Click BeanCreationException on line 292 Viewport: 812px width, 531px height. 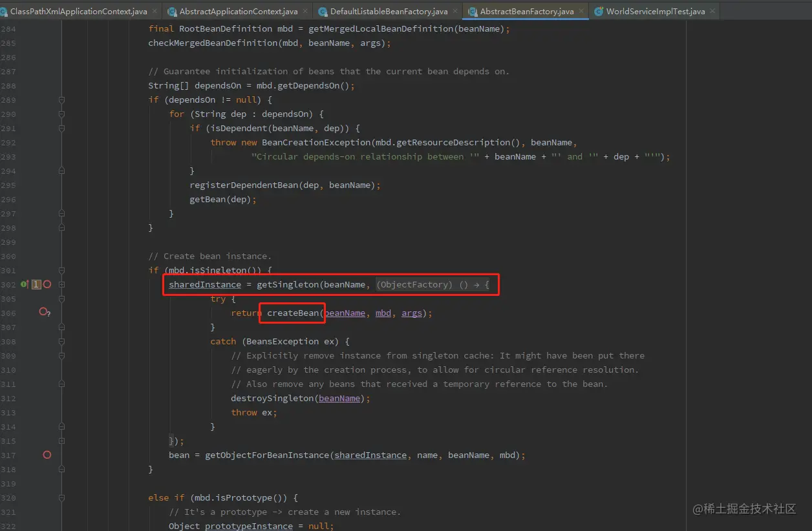pyautogui.click(x=316, y=142)
